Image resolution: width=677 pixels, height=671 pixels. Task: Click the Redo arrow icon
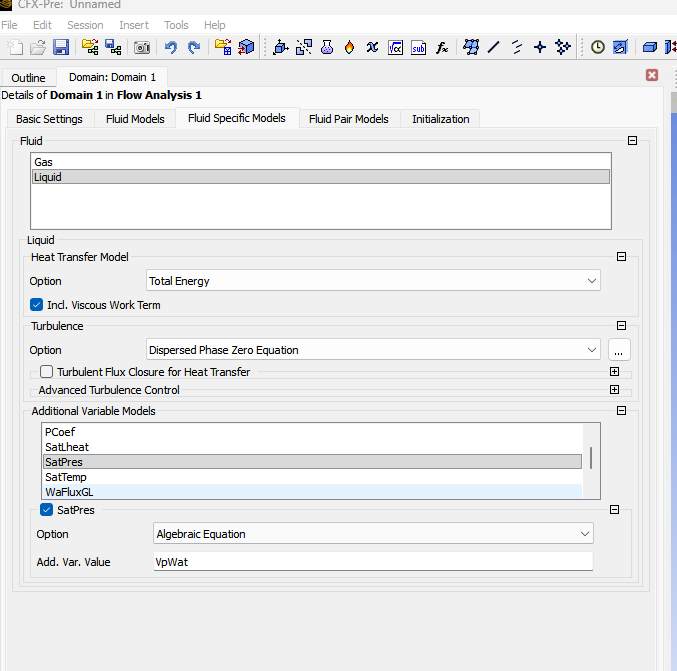tap(193, 47)
